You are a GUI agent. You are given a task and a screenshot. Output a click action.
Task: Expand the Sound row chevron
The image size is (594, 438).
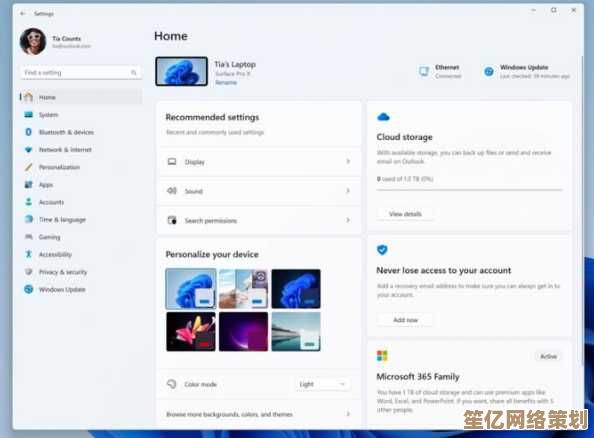click(348, 191)
